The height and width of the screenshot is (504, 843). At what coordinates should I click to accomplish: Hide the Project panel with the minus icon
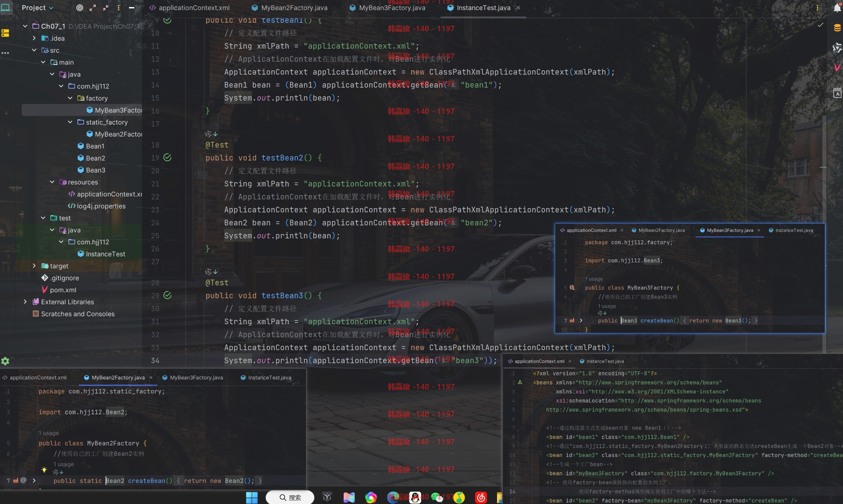coord(131,7)
